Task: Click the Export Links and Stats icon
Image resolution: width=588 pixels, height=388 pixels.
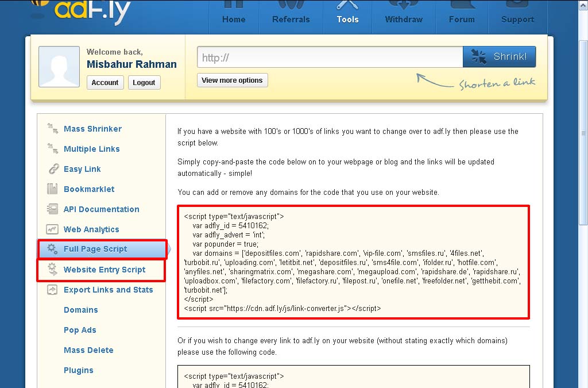Action: tap(53, 290)
